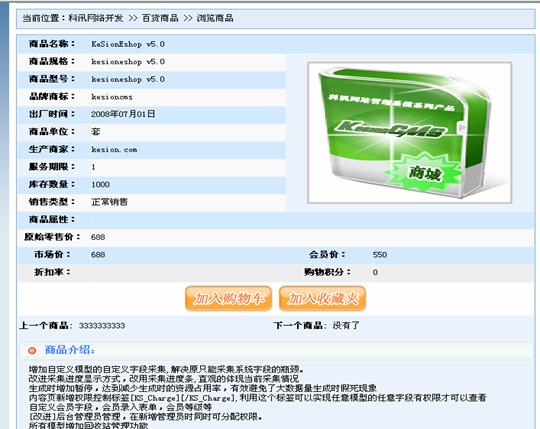Click the 库存数量 label

(52, 184)
